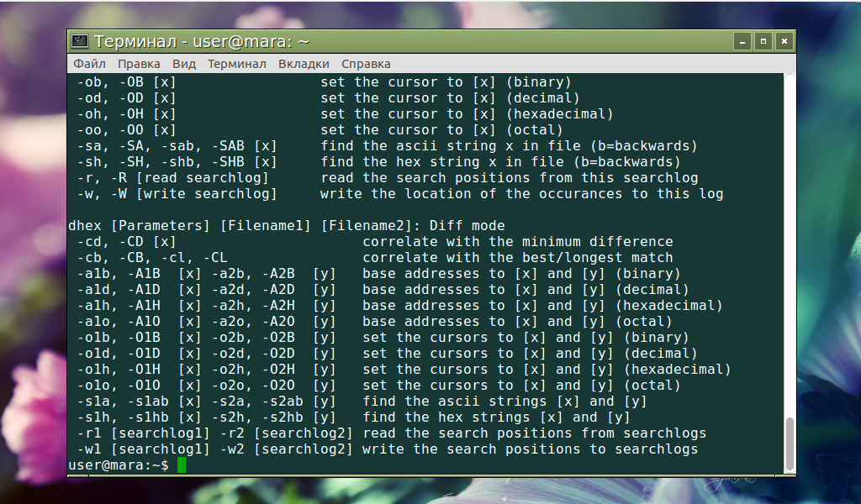The image size is (861, 504).
Task: Click 'correlate with the best/longest match' text
Action: click(x=518, y=257)
